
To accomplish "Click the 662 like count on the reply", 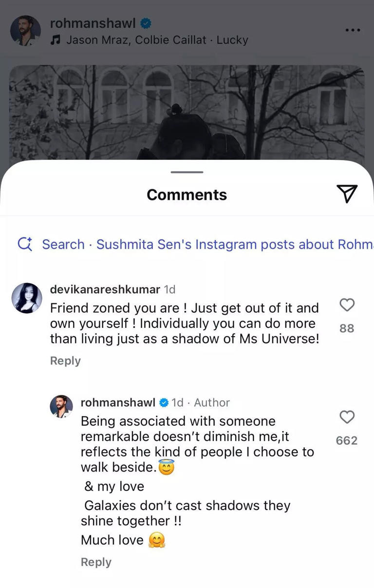I will coord(346,440).
